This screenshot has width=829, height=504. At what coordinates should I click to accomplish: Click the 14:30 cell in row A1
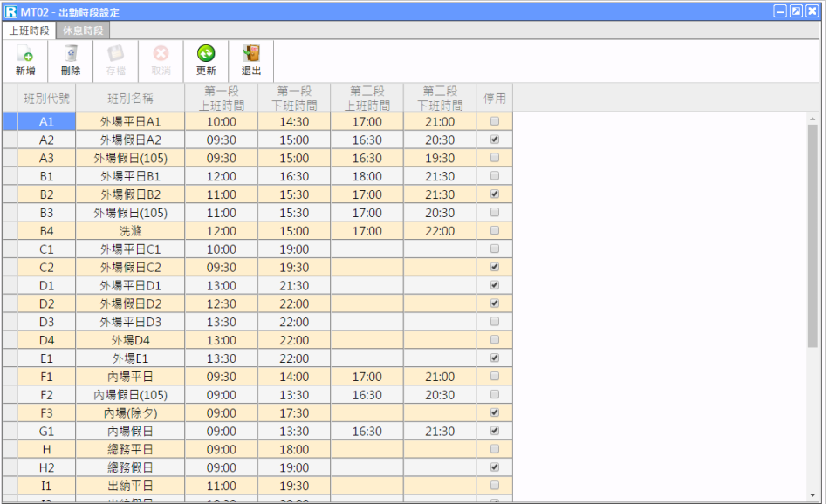click(294, 121)
